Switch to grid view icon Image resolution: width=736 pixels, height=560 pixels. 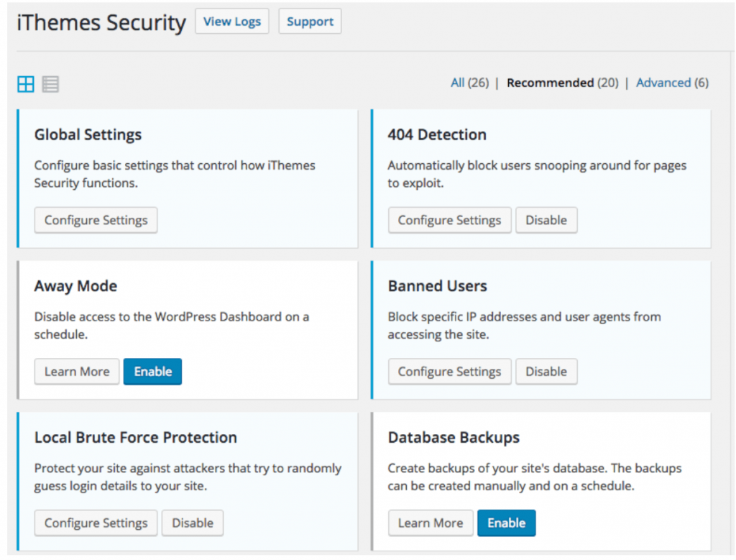(26, 84)
